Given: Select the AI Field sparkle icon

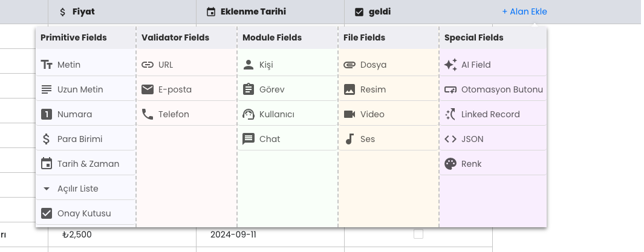Looking at the screenshot, I should click(x=450, y=65).
